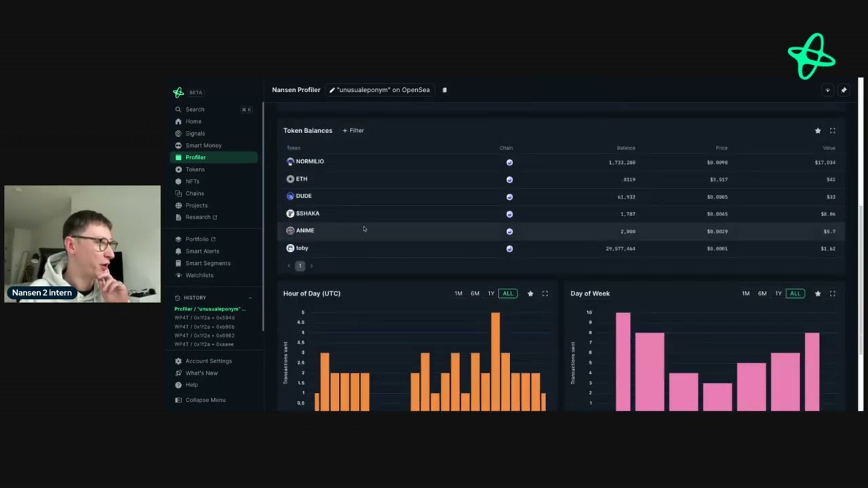This screenshot has width=868, height=488.
Task: Expand Hour of Day chart to fullscreen
Action: pos(545,293)
